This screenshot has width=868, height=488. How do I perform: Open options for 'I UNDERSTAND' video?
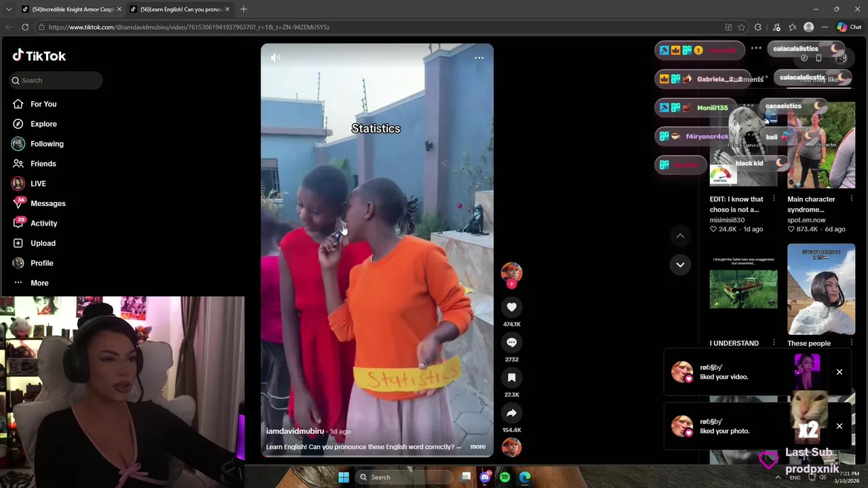click(x=774, y=343)
